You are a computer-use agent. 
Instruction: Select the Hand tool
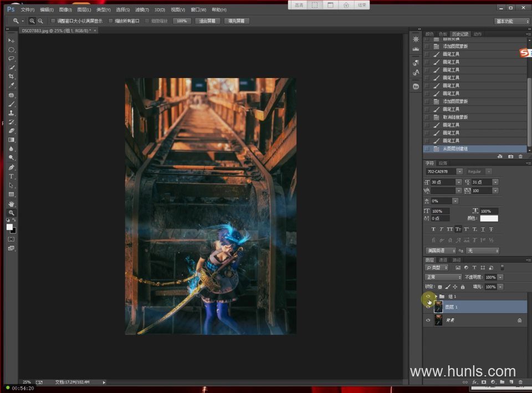pyautogui.click(x=11, y=204)
